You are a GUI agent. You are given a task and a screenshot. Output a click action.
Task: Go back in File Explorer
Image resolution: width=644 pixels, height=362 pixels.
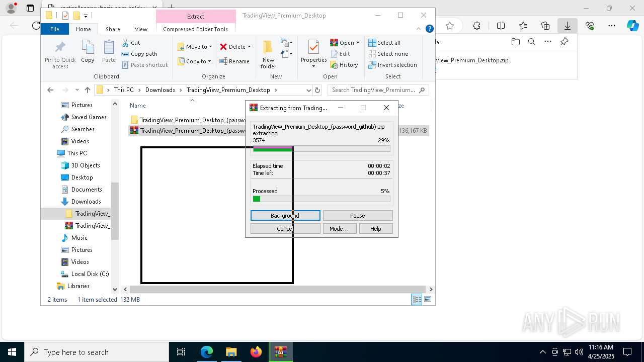[x=50, y=90]
